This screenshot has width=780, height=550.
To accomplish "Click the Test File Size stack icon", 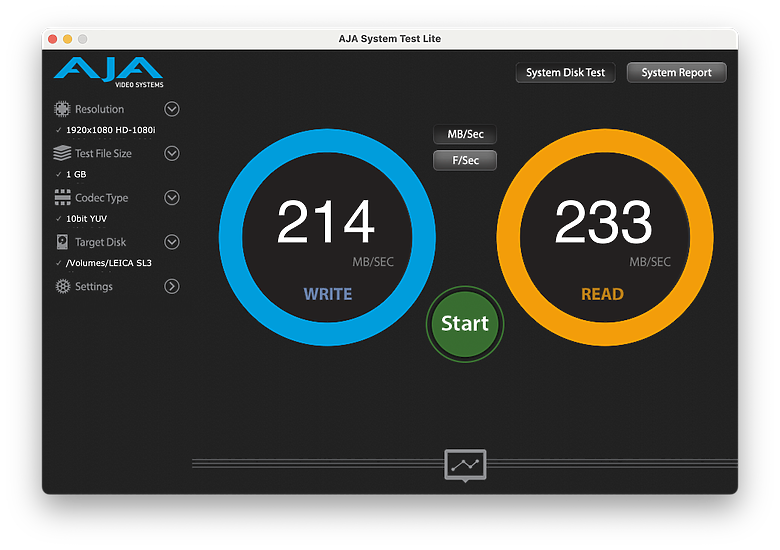I will point(62,153).
